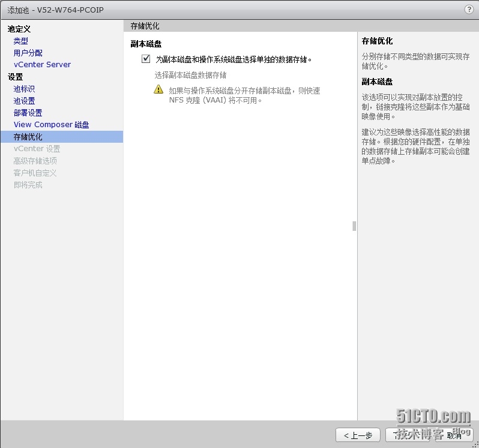479x448 pixels.
Task: Open the 池标识 step
Action: tap(24, 89)
